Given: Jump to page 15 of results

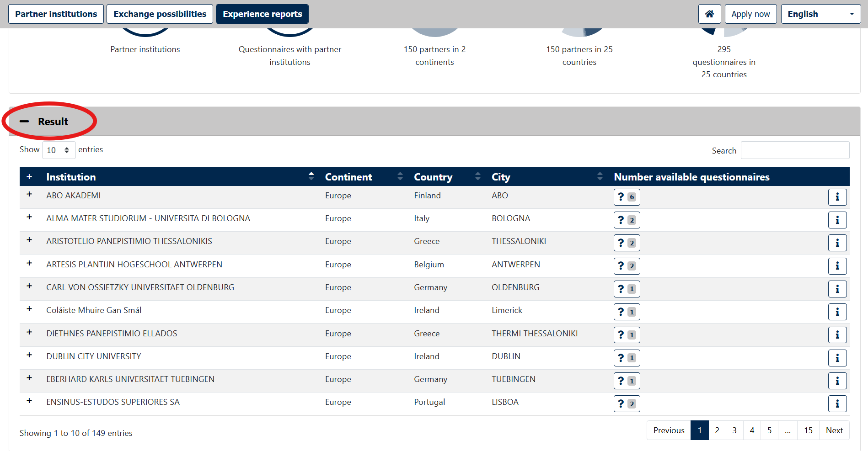Looking at the screenshot, I should [808, 430].
